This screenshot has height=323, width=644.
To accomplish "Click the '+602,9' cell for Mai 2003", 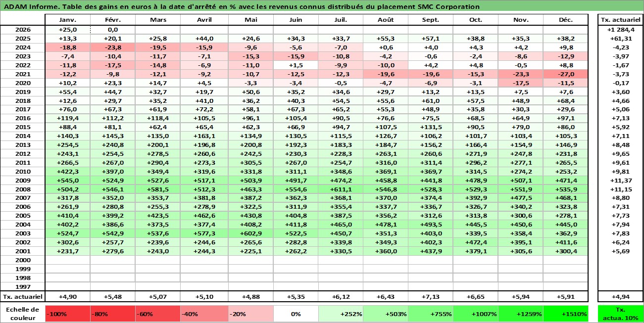I will 250,233.
